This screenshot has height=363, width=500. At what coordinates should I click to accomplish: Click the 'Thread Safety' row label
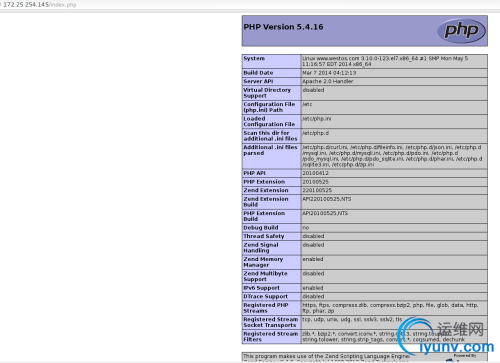pos(264,236)
